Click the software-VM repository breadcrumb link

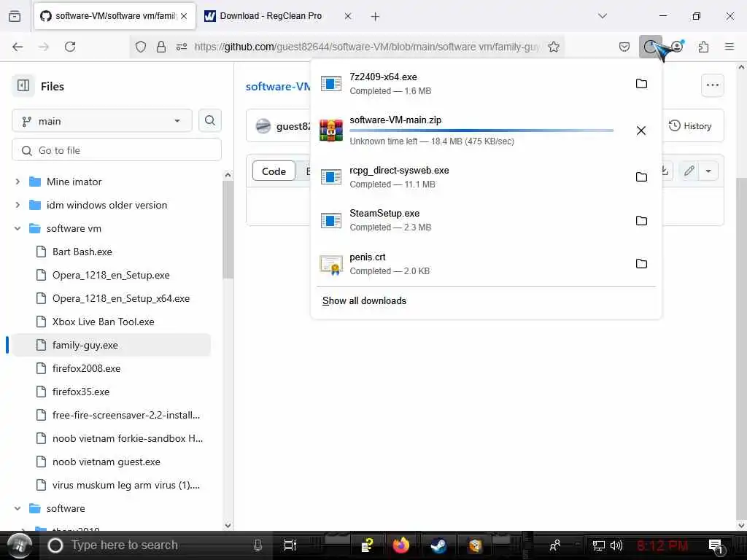click(278, 86)
